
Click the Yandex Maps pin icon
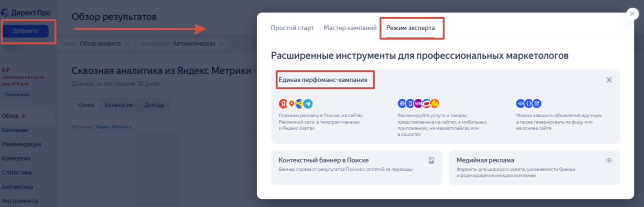click(292, 103)
